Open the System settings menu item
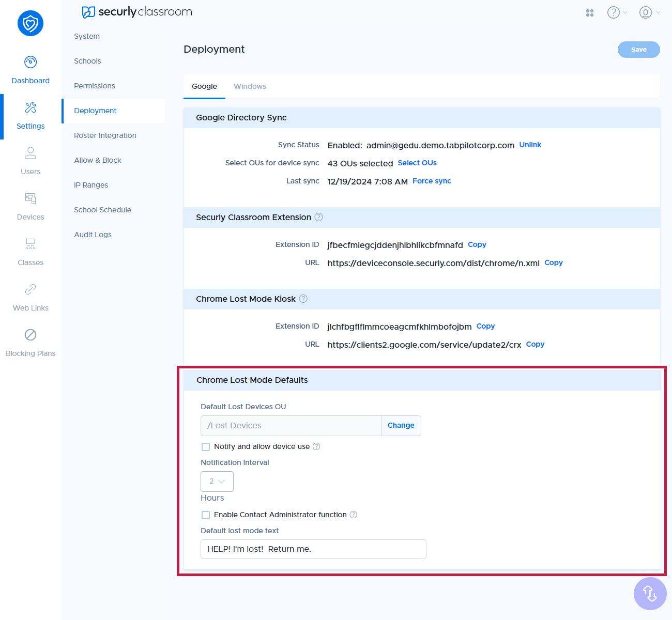This screenshot has height=620, width=672. (87, 36)
